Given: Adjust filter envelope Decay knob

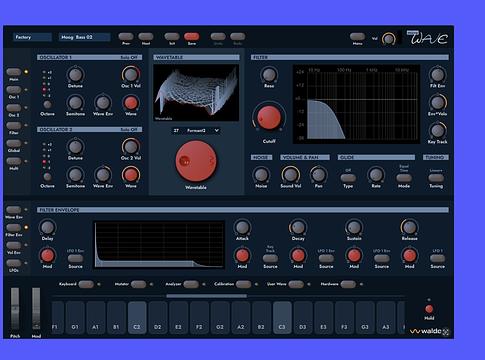Looking at the screenshot, I should pos(298,227).
